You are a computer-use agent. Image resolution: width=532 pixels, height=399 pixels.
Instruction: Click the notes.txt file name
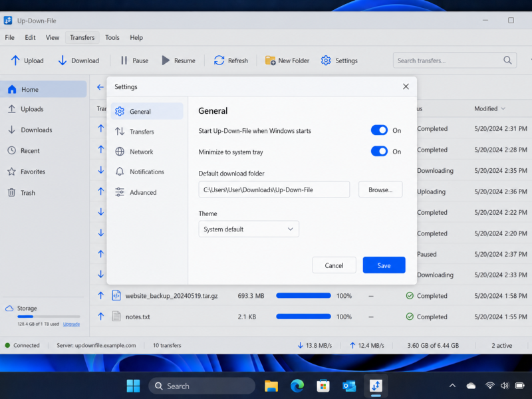point(138,317)
